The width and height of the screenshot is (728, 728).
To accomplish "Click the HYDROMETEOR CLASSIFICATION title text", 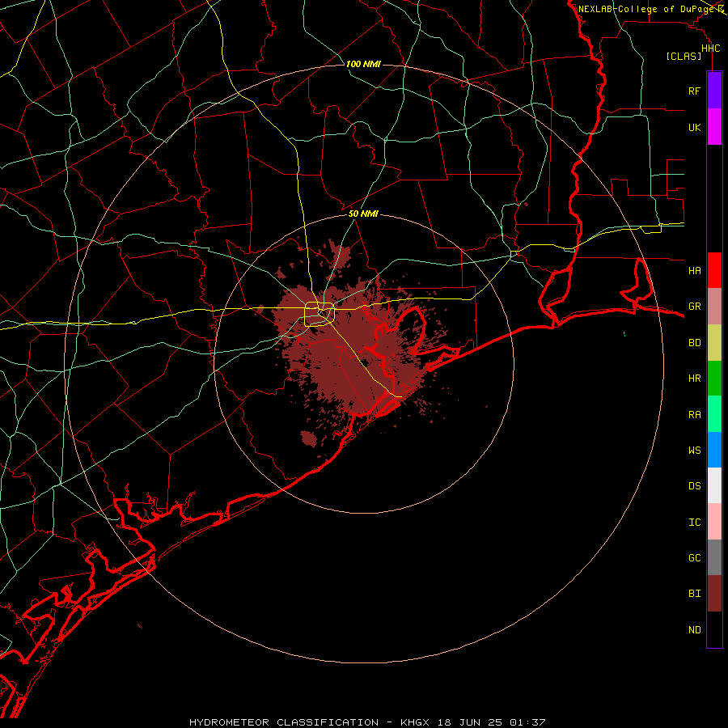I will (284, 722).
